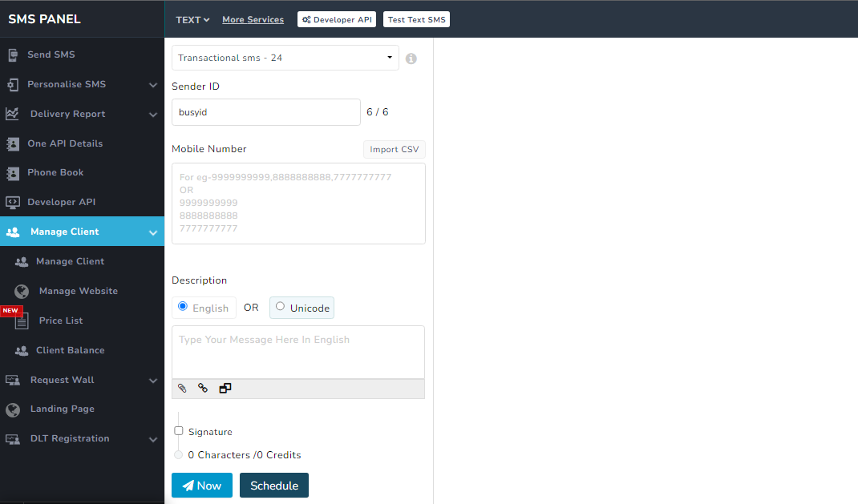The image size is (858, 504).
Task: Click the DLT Registration sidebar icon
Action: coord(13,439)
